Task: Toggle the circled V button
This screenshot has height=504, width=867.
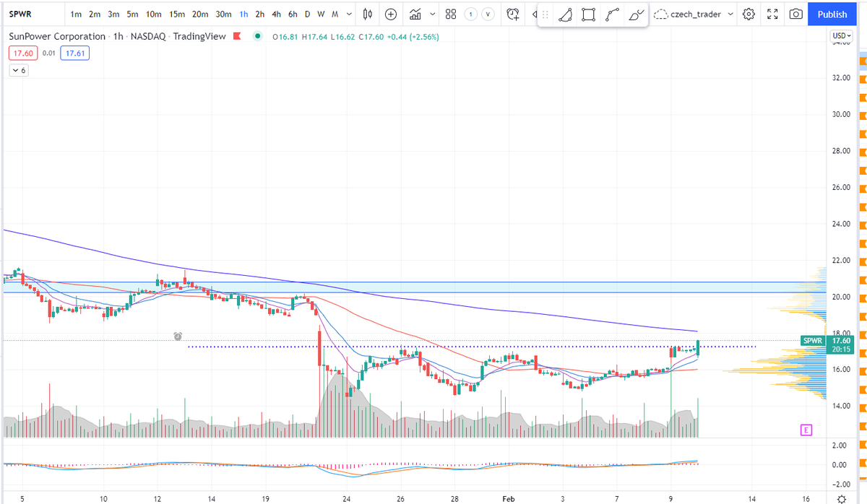Action: pos(488,14)
